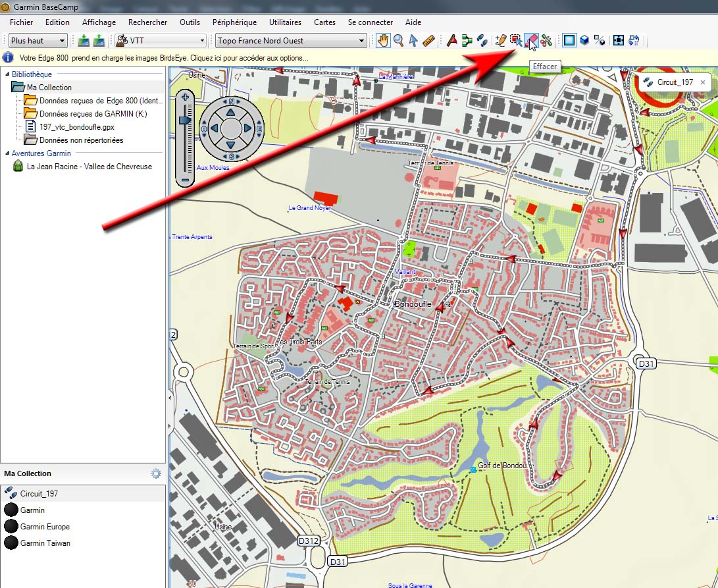Pan the map west with compass left arrow
This screenshot has height=588, width=718.
[x=214, y=129]
